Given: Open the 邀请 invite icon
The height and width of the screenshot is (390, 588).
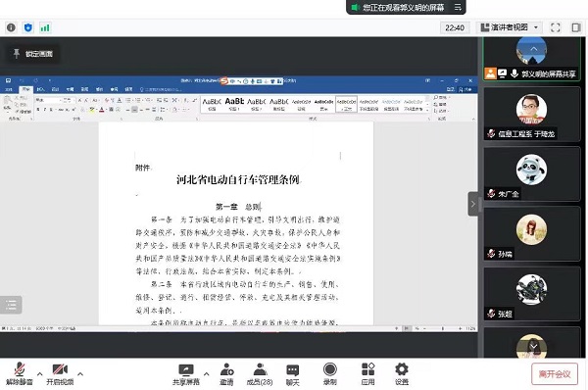Looking at the screenshot, I should pos(226,374).
